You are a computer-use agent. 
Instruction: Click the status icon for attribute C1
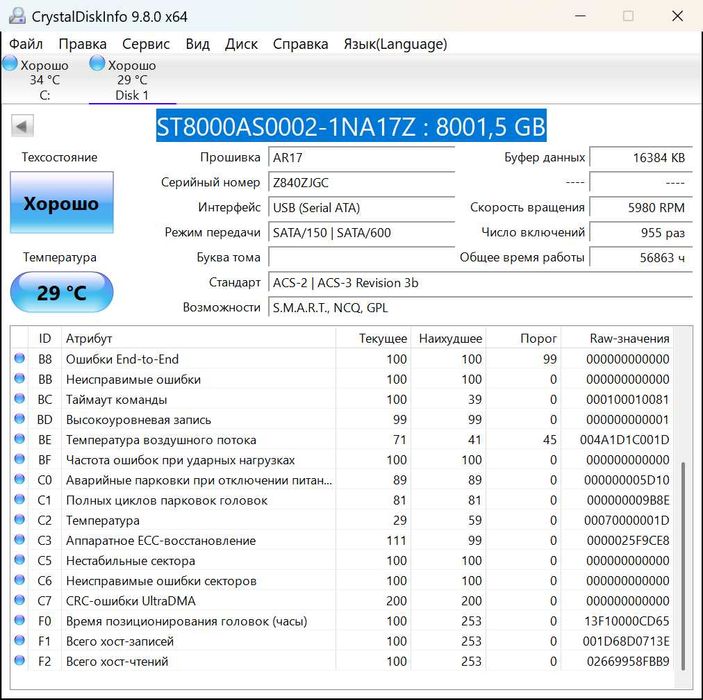tap(19, 500)
